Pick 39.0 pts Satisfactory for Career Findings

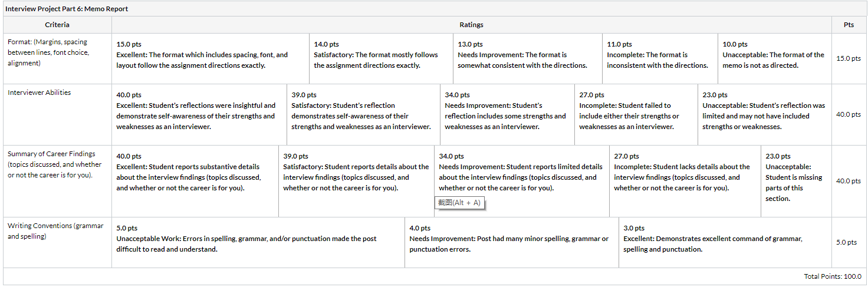coord(356,182)
